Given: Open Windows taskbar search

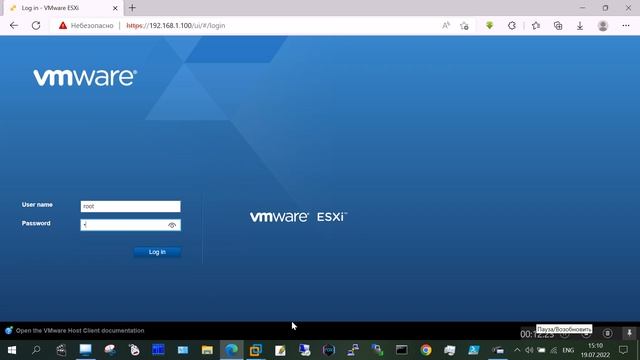Looking at the screenshot, I should [36, 350].
